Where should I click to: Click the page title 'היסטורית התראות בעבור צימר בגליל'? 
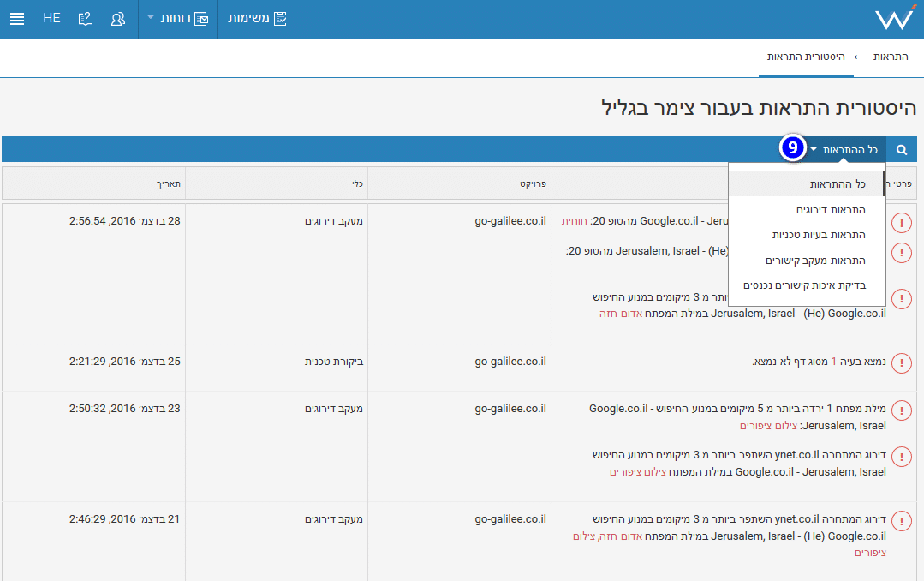pos(759,108)
